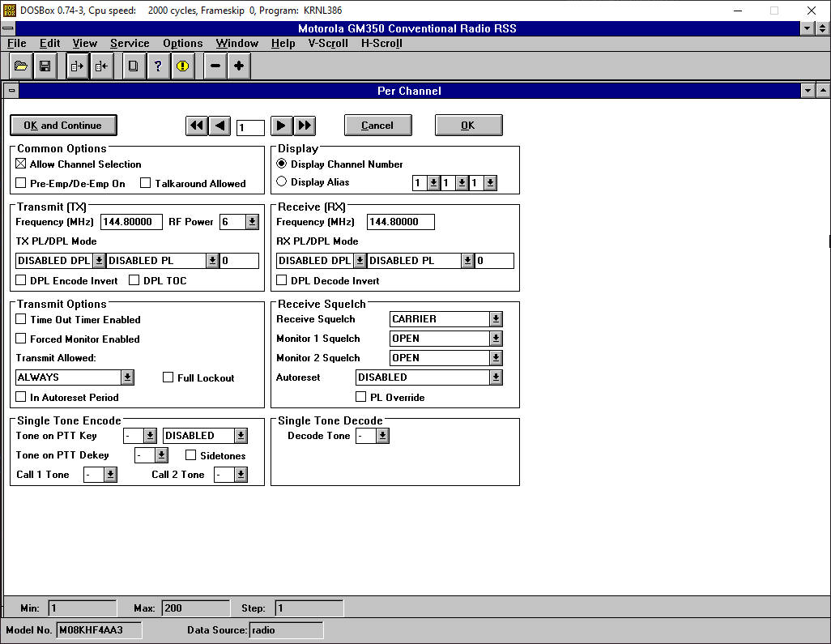Open the Window menu
831x644 pixels.
[237, 44]
